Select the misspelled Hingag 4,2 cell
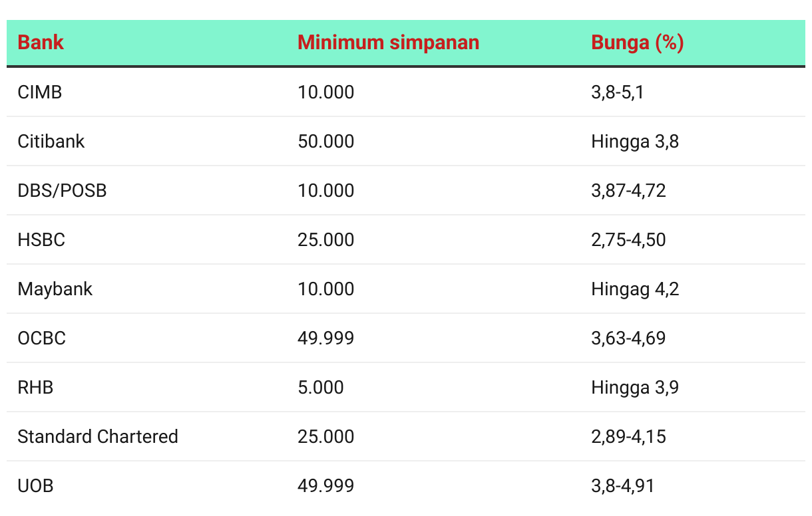 pyautogui.click(x=635, y=289)
